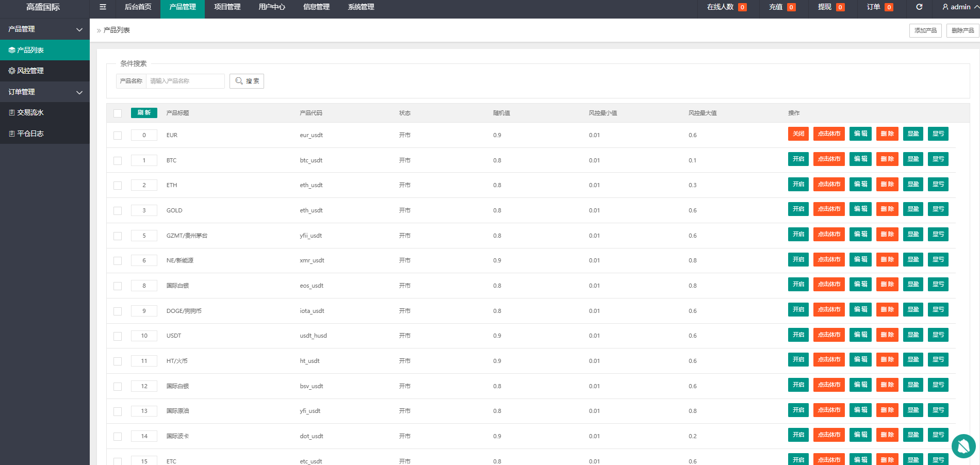Image resolution: width=980 pixels, height=465 pixels.
Task: Go to the 系统管理 top menu
Action: pos(361,7)
